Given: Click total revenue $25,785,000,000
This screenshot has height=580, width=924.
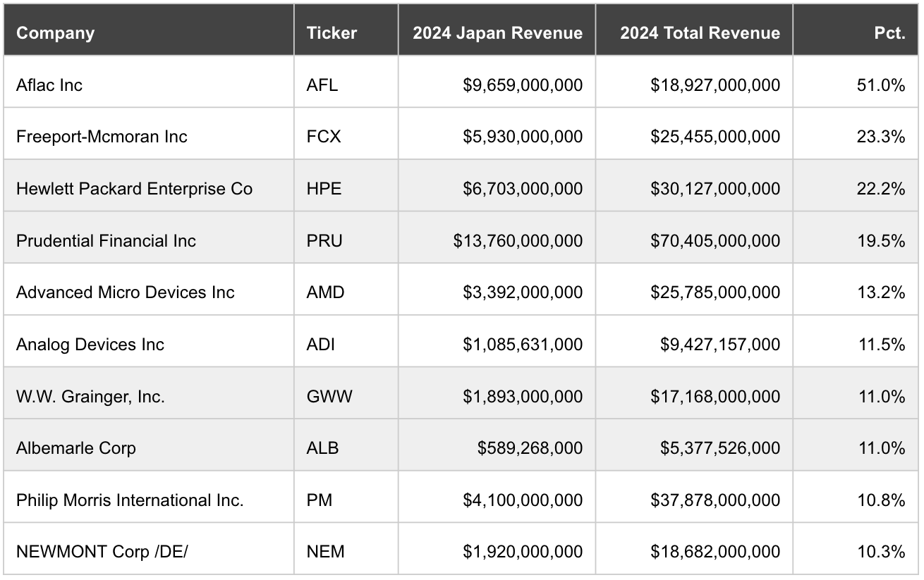Looking at the screenshot, I should click(694, 289).
